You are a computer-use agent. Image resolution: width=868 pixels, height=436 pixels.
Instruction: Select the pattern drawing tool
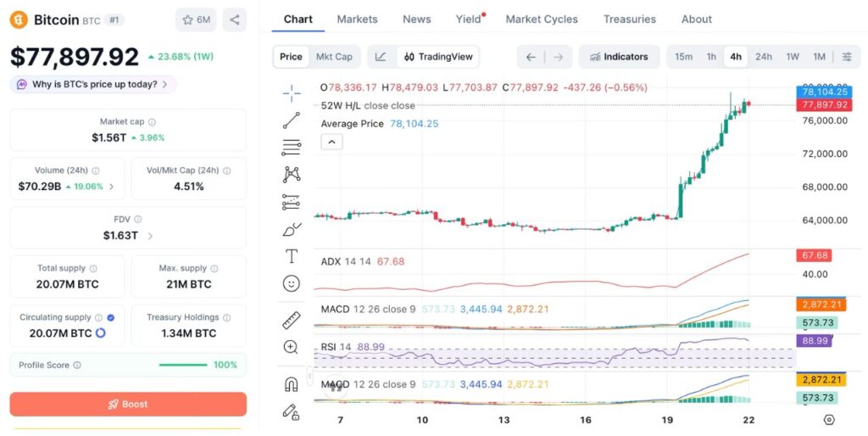click(x=292, y=175)
